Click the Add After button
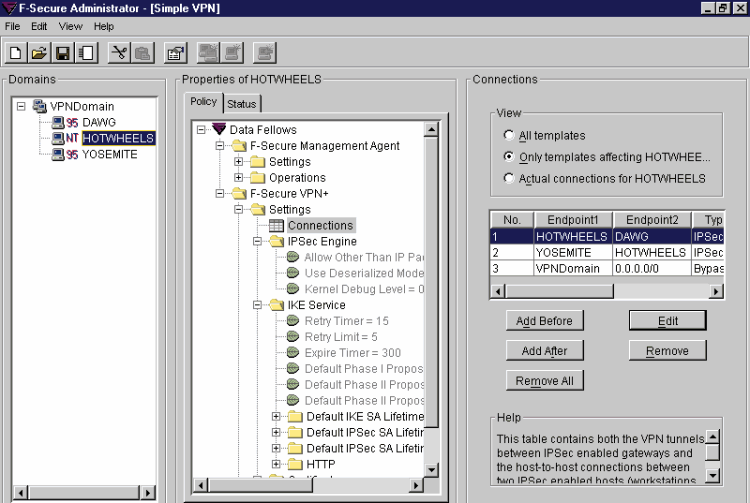Viewport: 750px width, 503px height. (544, 350)
